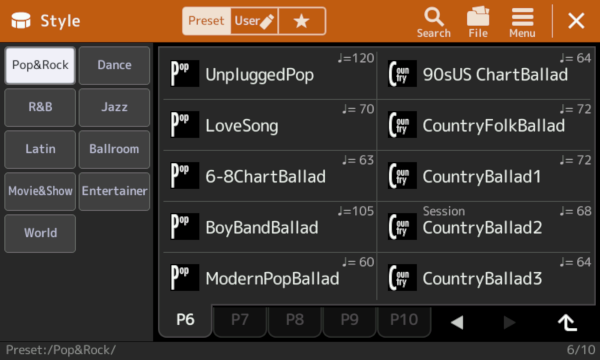
Task: Choose the CountryBallad1 style
Action: pyautogui.click(x=485, y=176)
